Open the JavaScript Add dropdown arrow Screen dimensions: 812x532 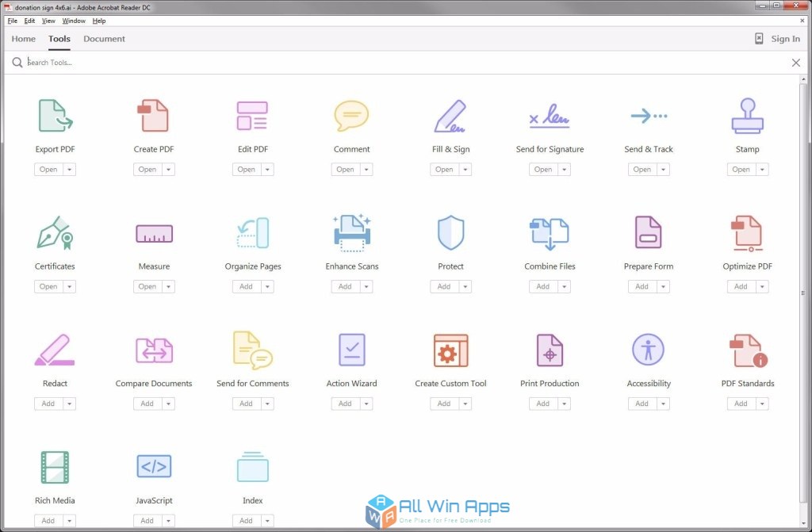tap(168, 521)
